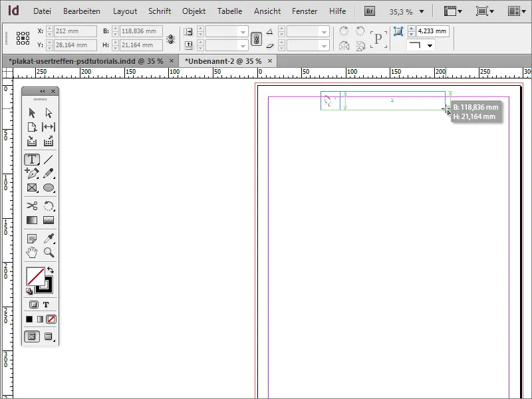Toggle formatting affects container
The height and width of the screenshot is (399, 532).
34,305
